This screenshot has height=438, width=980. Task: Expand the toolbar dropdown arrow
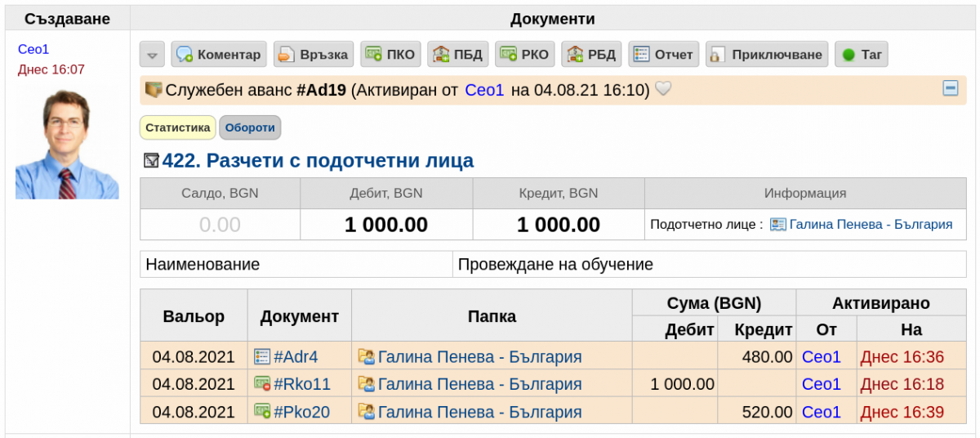[x=152, y=55]
